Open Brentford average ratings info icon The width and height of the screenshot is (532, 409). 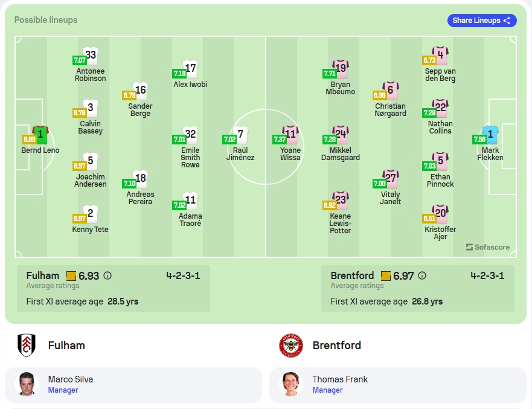(421, 275)
